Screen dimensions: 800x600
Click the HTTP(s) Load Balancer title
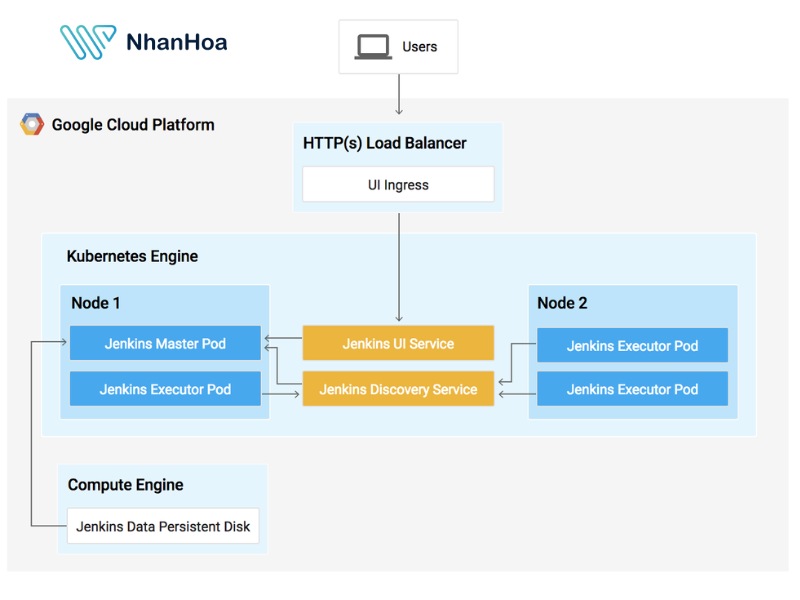click(x=385, y=143)
